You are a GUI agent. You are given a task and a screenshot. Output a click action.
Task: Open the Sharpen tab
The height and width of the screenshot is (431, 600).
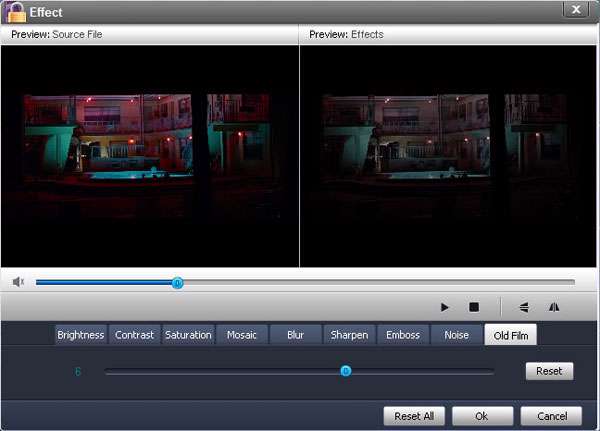[349, 335]
